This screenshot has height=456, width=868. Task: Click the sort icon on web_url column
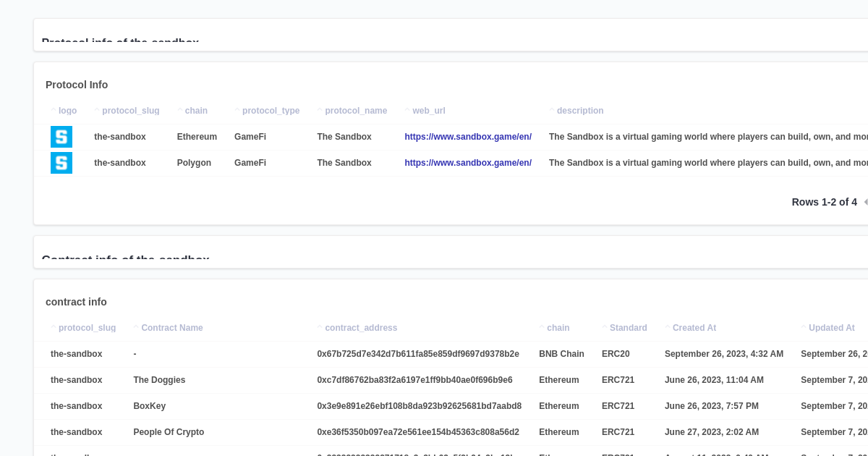tap(407, 109)
